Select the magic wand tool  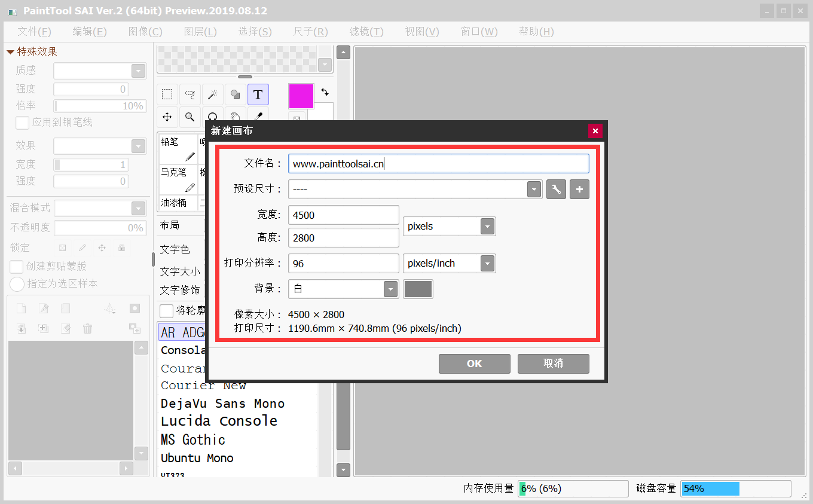[213, 94]
